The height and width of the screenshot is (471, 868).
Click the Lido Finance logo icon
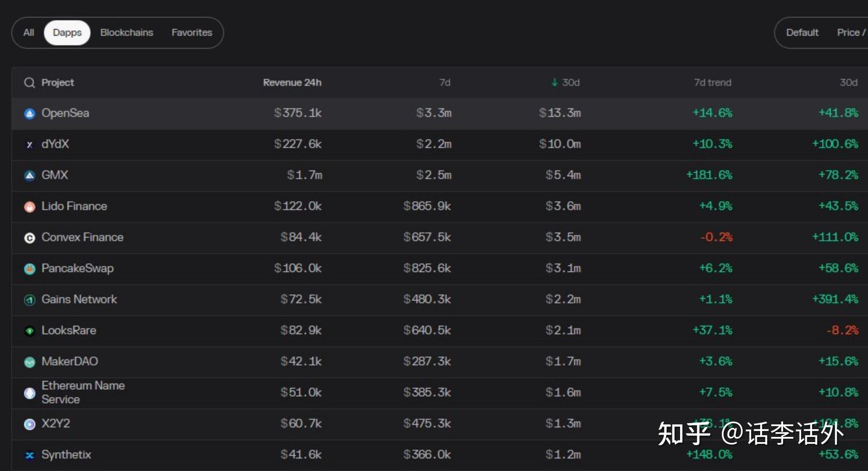pyautogui.click(x=29, y=207)
